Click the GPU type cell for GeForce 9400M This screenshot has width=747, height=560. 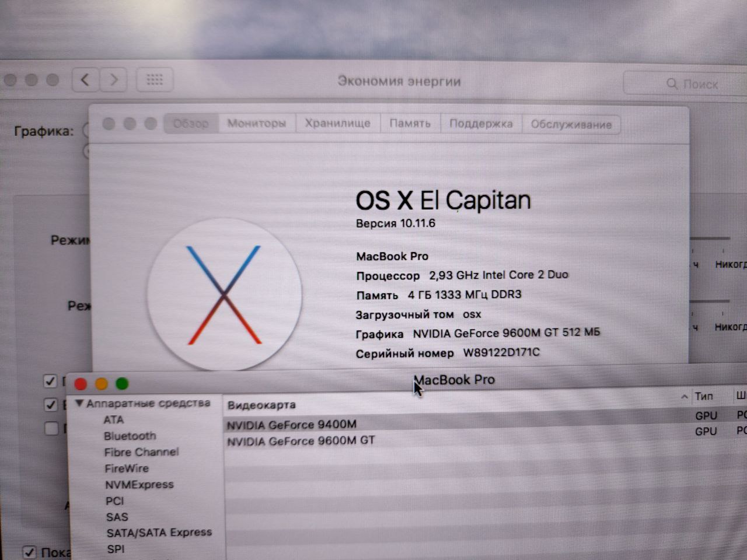point(706,415)
